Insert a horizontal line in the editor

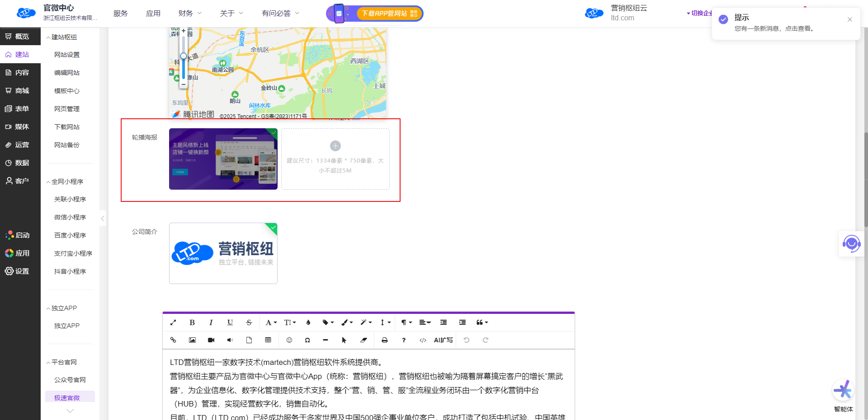click(x=325, y=340)
